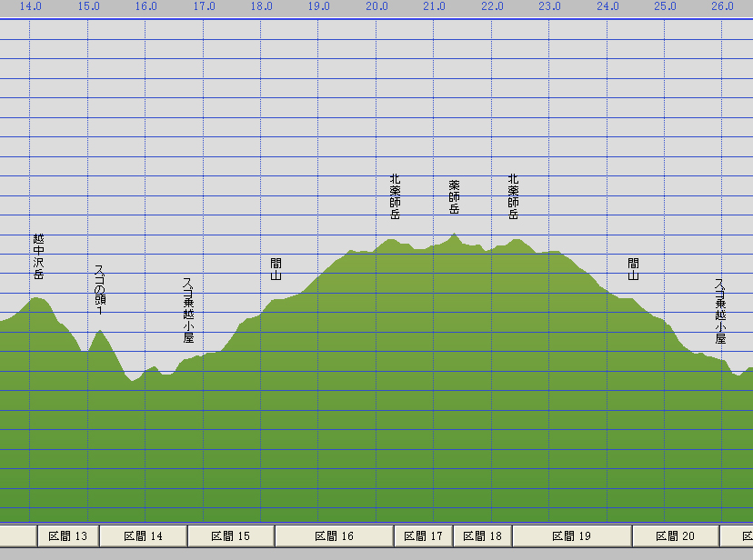Select the 間山 label near the 24.0 mark
Viewport: 753px width, 560px height.
[633, 268]
